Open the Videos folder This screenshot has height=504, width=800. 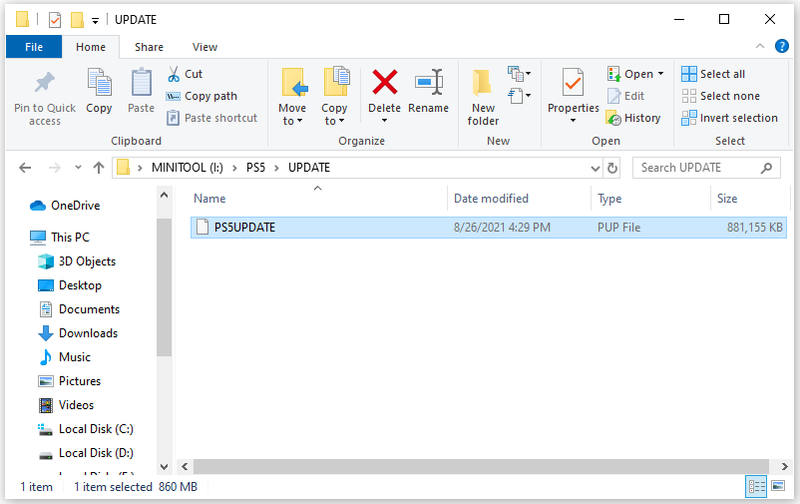click(x=66, y=405)
